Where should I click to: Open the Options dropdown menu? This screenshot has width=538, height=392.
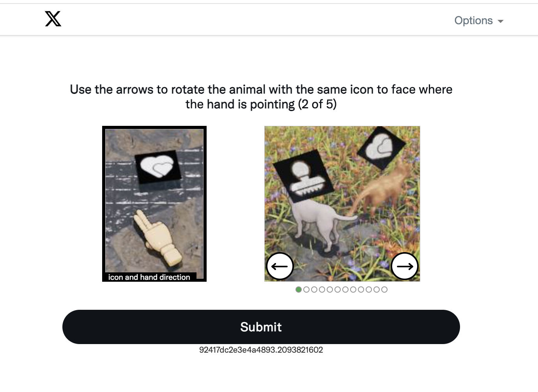point(479,20)
